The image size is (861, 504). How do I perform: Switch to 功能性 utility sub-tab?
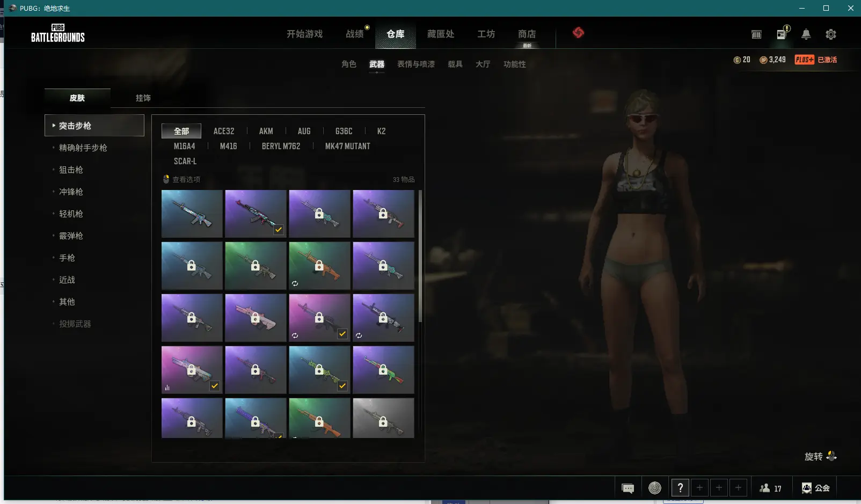[x=515, y=64]
